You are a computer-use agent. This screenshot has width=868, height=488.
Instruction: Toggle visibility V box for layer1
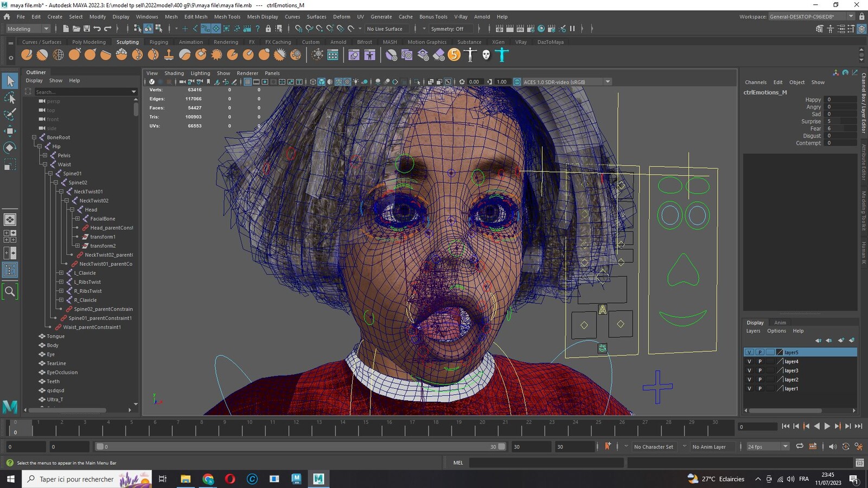click(749, 389)
